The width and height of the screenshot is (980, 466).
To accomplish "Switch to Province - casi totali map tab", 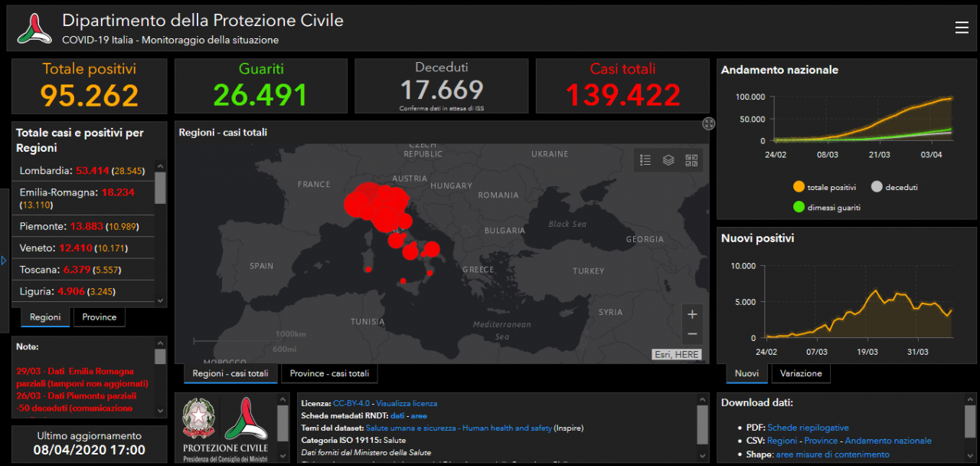I will (329, 374).
